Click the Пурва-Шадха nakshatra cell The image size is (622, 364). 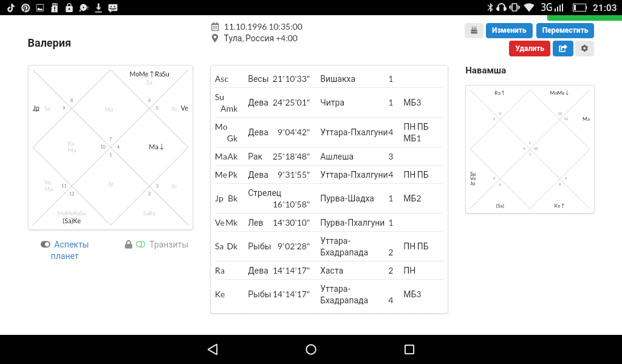(347, 198)
